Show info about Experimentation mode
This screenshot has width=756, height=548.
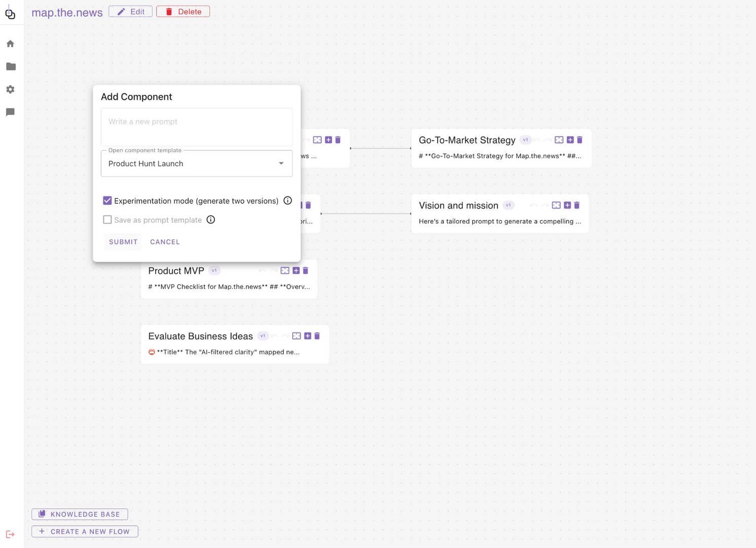pos(287,201)
